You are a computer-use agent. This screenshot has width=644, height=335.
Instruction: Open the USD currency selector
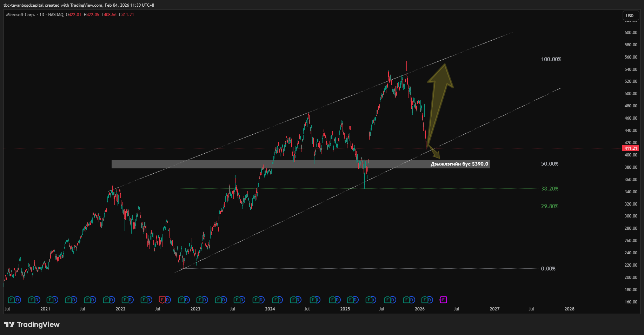(x=630, y=15)
